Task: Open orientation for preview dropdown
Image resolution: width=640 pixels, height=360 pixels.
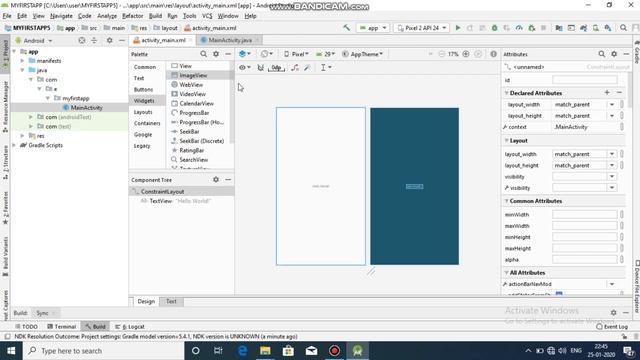Action: (x=267, y=54)
